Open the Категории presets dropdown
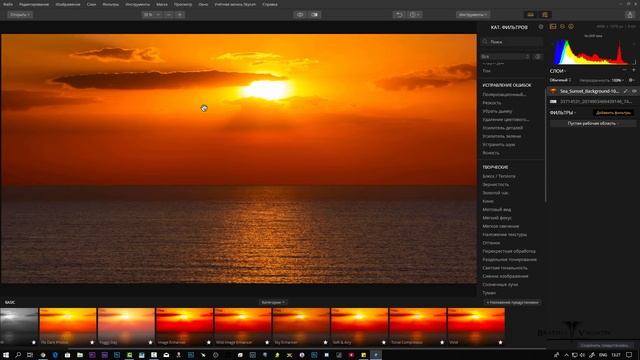Image resolution: width=640 pixels, height=360 pixels. [273, 302]
